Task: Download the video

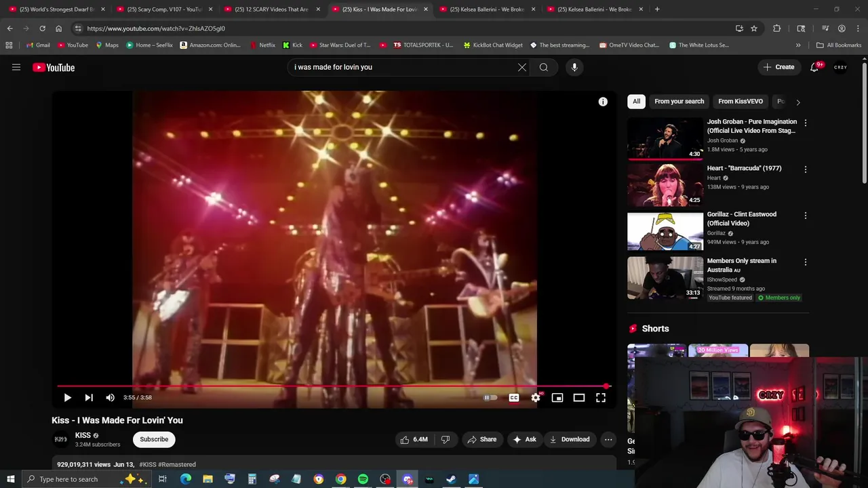Action: click(570, 439)
